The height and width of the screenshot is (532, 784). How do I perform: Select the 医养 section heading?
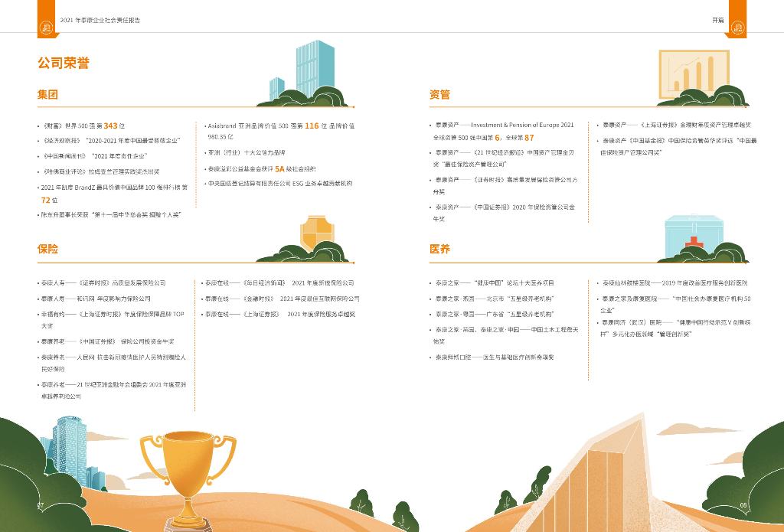tap(439, 249)
